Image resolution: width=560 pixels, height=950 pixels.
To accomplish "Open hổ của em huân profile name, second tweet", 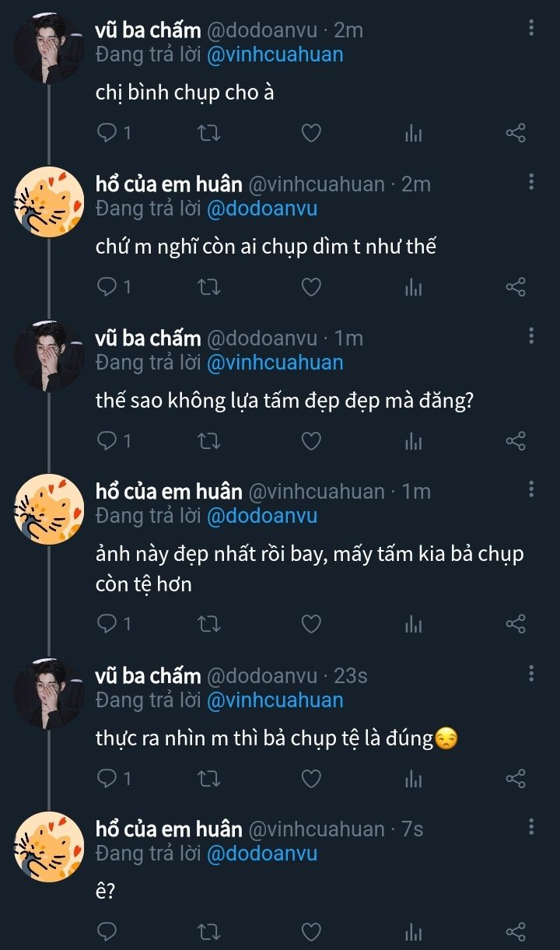I will pos(169,184).
